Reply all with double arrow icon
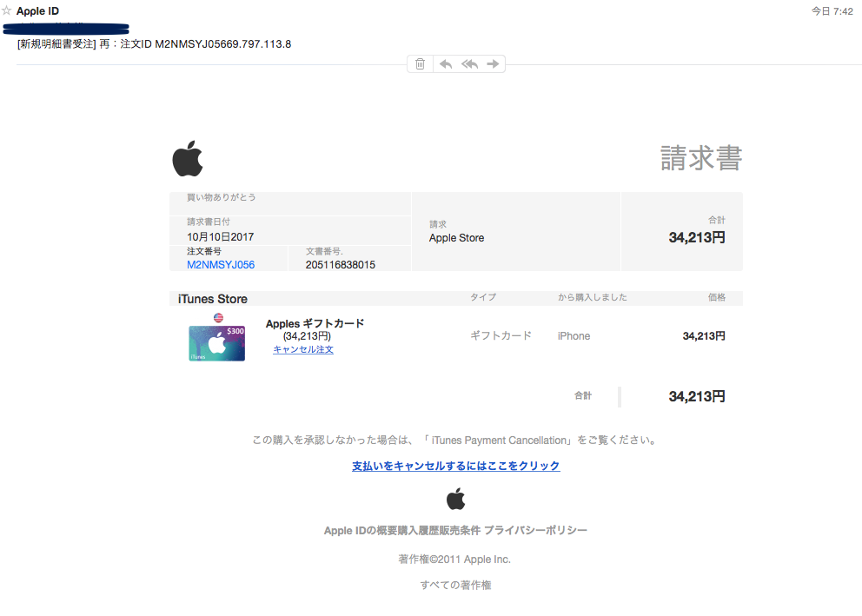This screenshot has height=616, width=862. point(469,64)
